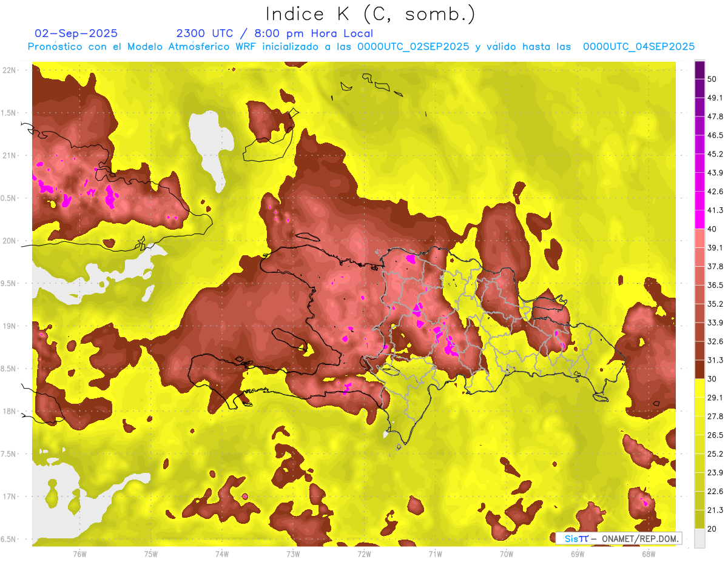Click the '42.6' colorbar value
This screenshot has height=562, width=728.
pyautogui.click(x=715, y=192)
